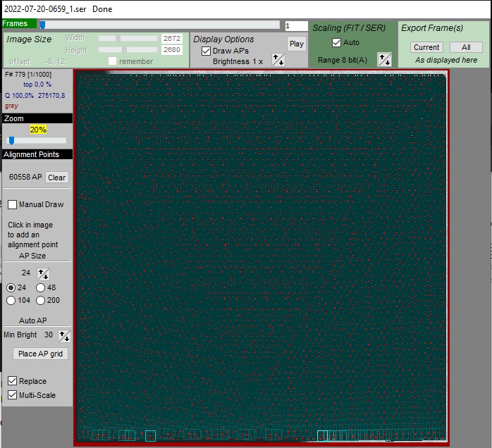Disable the Auto scaling checkbox
This screenshot has height=448, width=492.
point(336,42)
